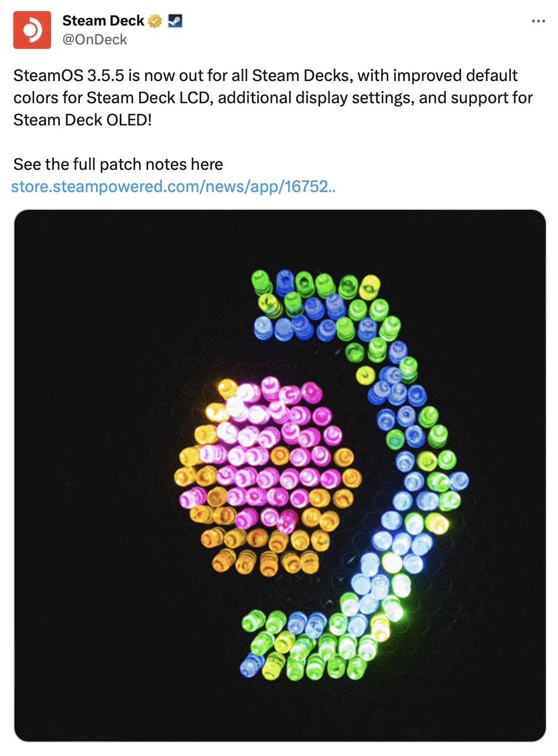Open the three-dot more options menu
This screenshot has height=756, width=558.
(x=538, y=21)
